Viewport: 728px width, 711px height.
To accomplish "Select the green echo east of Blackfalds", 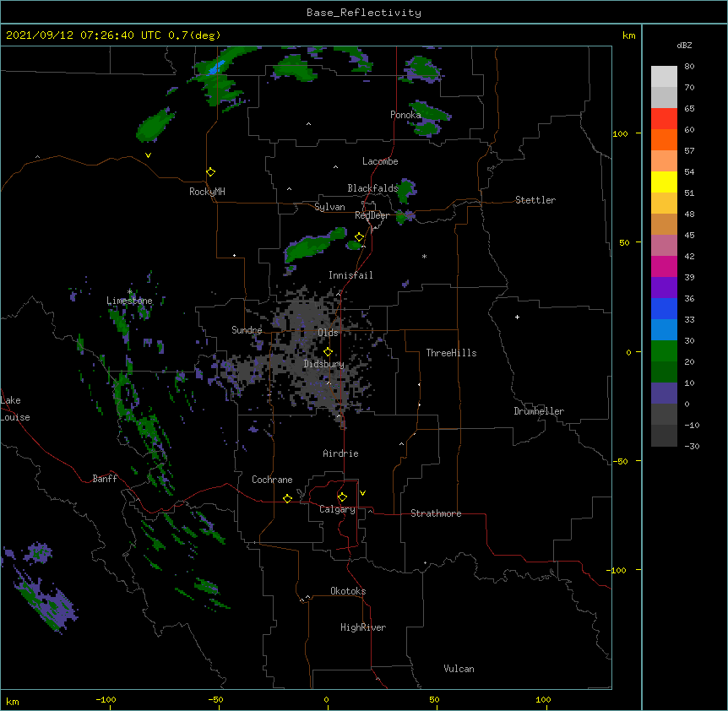I will pos(405,190).
